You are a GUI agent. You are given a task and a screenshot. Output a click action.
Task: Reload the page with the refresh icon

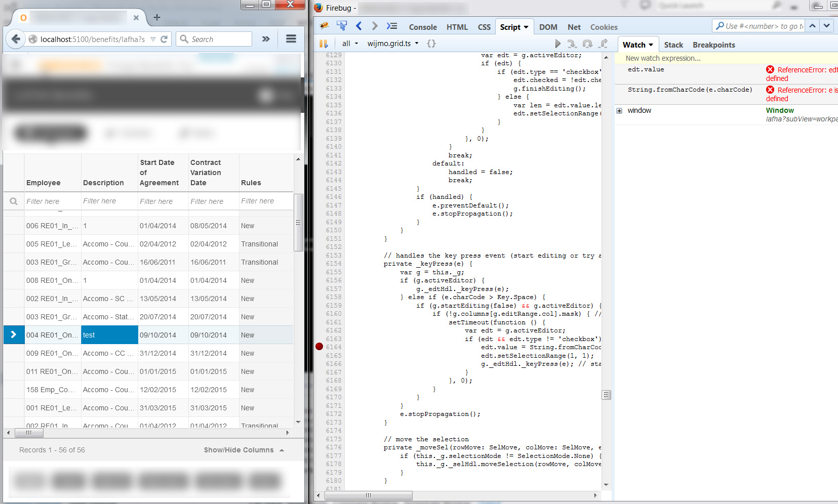click(164, 39)
